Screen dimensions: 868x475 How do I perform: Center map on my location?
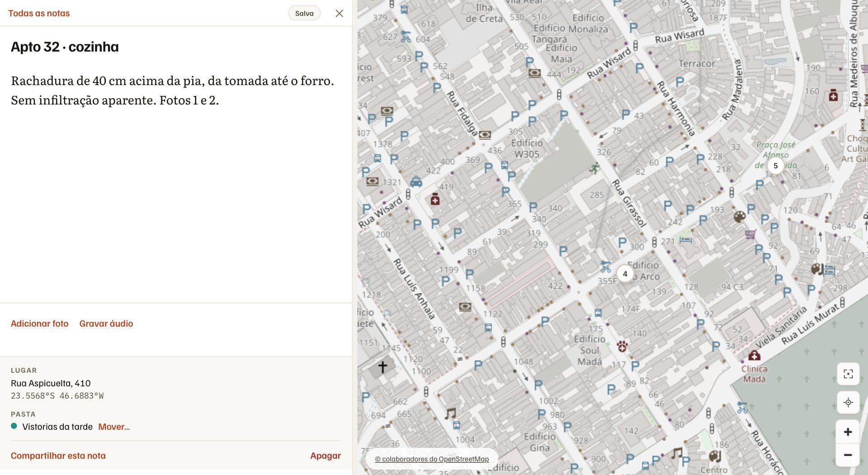(x=848, y=403)
